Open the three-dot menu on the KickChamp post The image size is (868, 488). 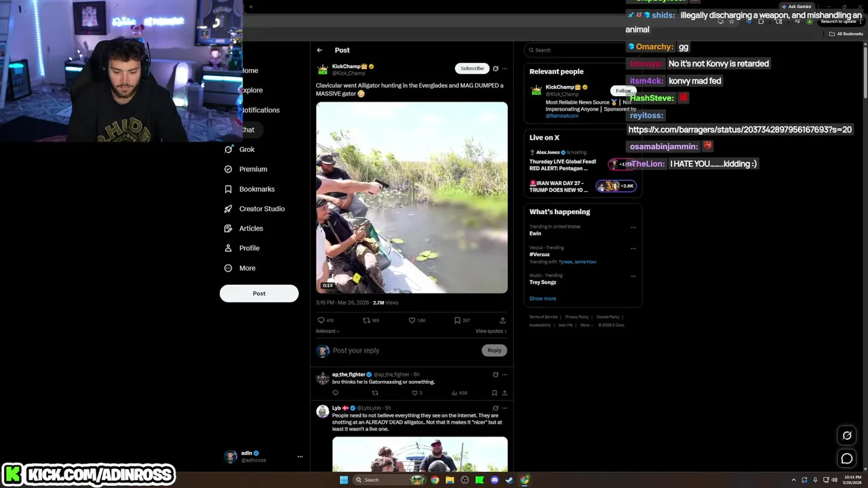coord(505,68)
